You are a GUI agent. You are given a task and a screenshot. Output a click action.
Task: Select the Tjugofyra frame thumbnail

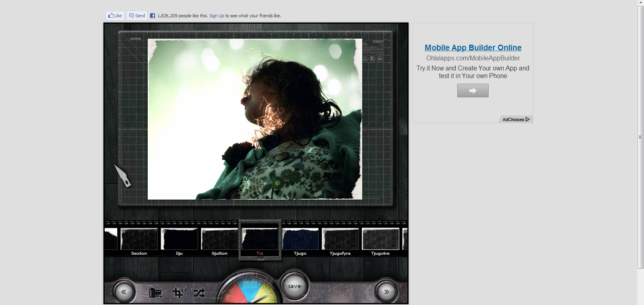pos(340,239)
